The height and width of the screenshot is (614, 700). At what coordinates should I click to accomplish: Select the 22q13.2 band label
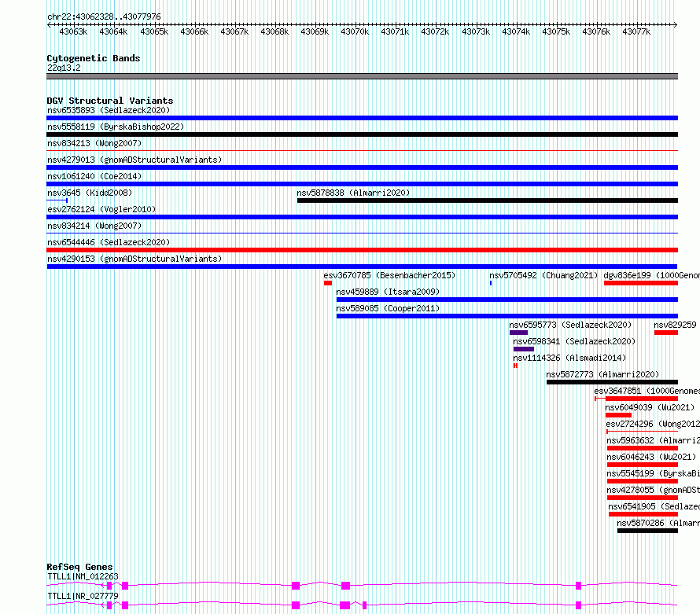[x=64, y=68]
